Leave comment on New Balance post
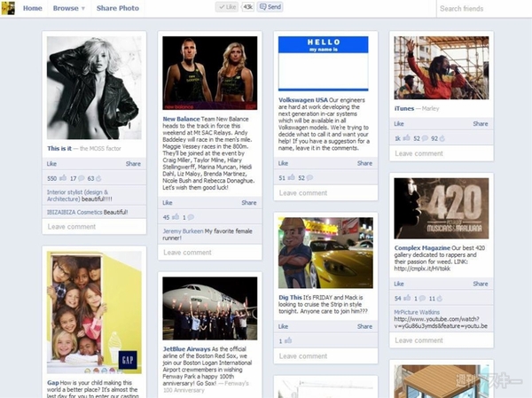The height and width of the screenshot is (398, 532). point(209,253)
